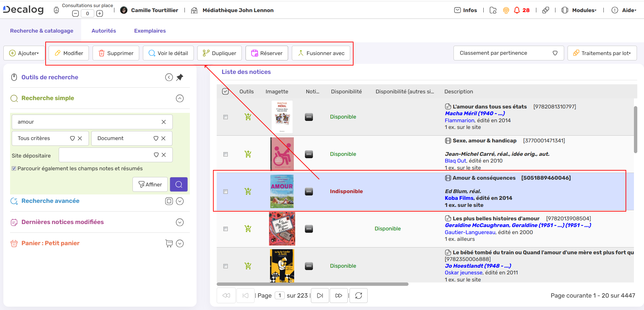Screen dimensions: 644x310
Task: Open the Tous critères dropdown
Action: point(72,138)
